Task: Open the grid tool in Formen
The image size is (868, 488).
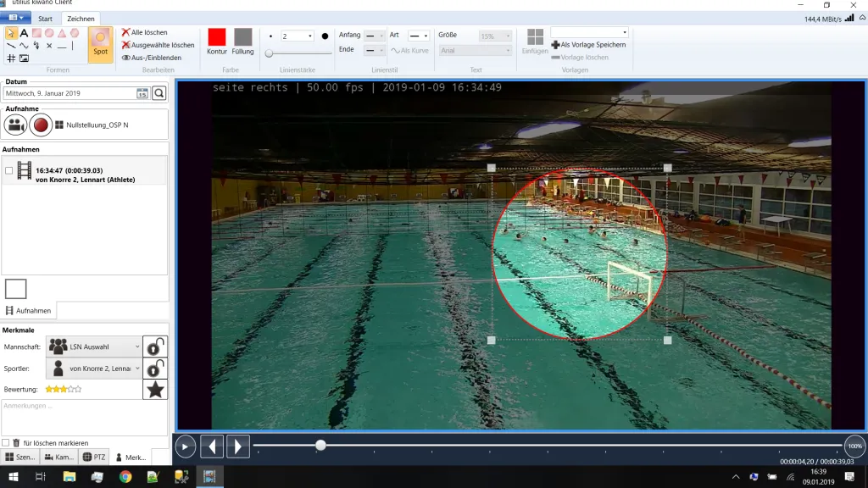Action: tap(10, 58)
